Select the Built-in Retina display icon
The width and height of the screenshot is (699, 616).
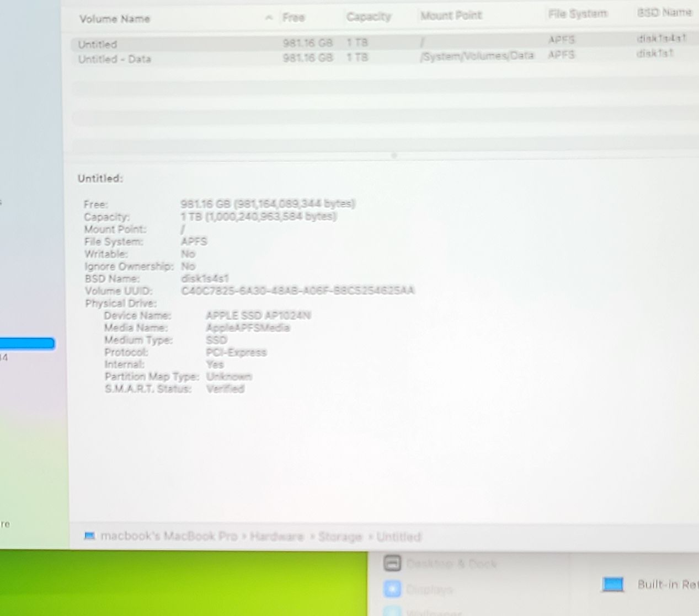612,585
